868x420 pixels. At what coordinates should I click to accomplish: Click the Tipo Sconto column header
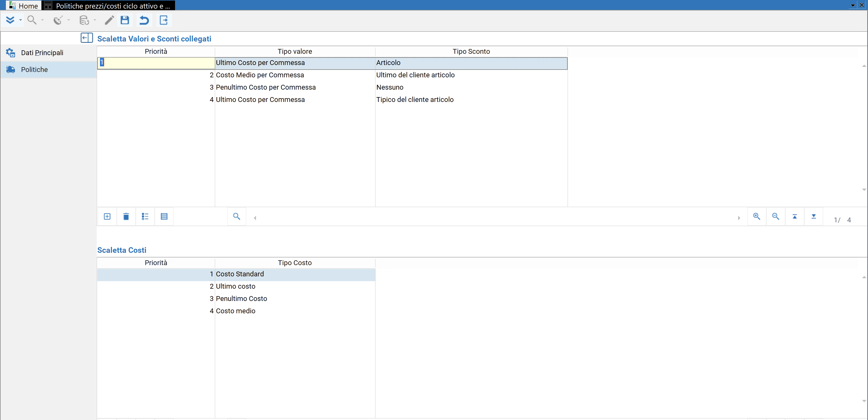[471, 51]
